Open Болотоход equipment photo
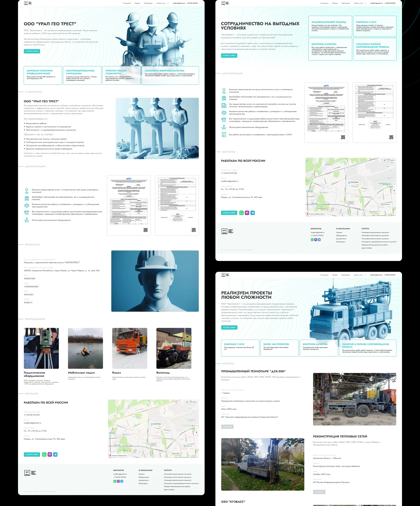Image resolution: width=420 pixels, height=506 pixels. click(174, 348)
